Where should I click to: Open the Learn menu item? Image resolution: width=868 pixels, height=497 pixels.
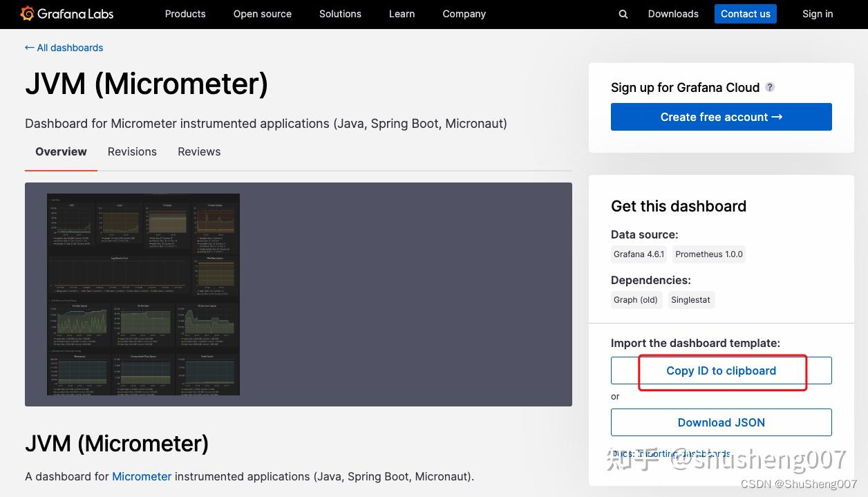click(x=402, y=14)
